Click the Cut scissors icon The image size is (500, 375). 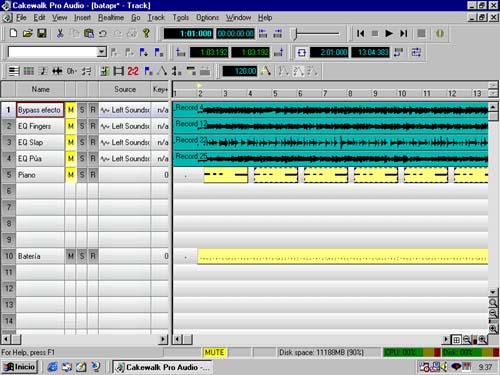(x=60, y=33)
